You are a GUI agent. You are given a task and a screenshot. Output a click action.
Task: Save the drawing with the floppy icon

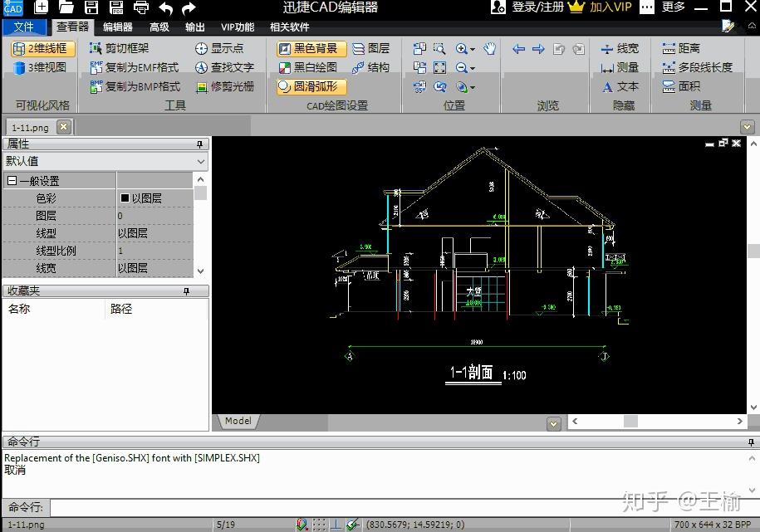91,7
